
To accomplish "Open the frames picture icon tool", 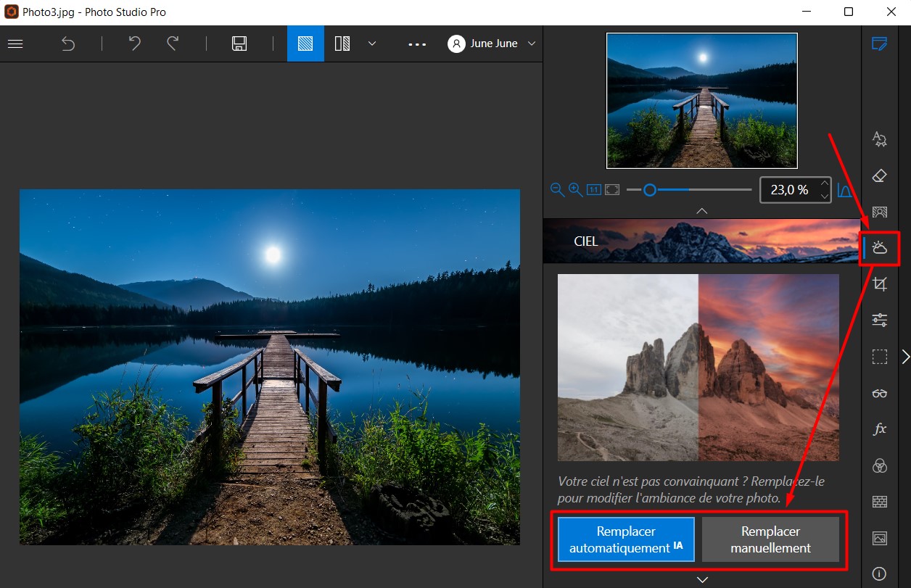I will pos(879,538).
